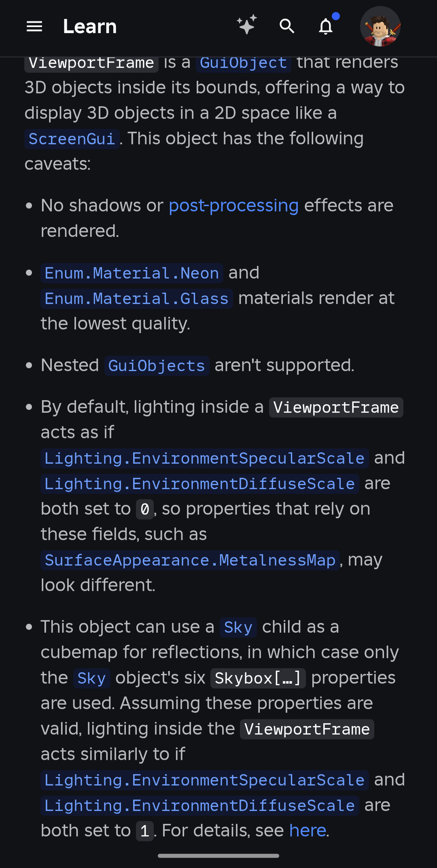Go to the Enum.Material.Neon reference
The width and height of the screenshot is (437, 868).
pyautogui.click(x=132, y=273)
